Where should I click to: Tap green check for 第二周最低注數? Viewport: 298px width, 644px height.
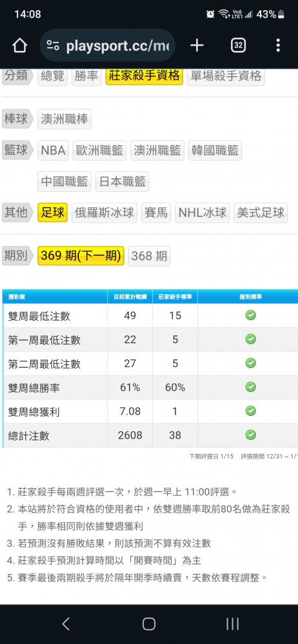(250, 363)
